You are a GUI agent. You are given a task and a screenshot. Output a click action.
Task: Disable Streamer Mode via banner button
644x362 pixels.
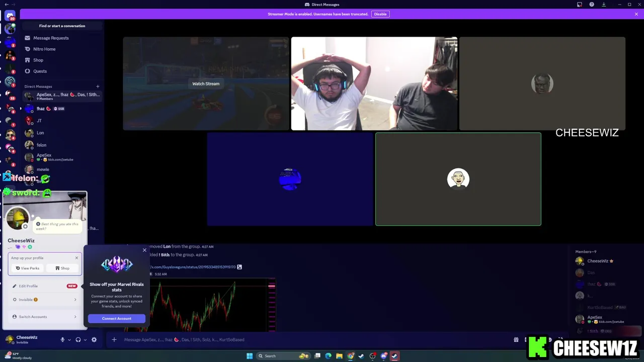(380, 14)
